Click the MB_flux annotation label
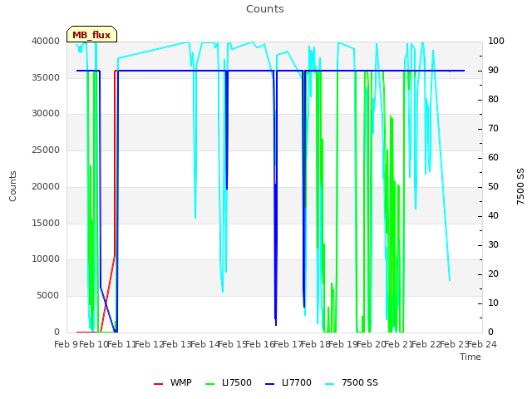 coord(91,35)
